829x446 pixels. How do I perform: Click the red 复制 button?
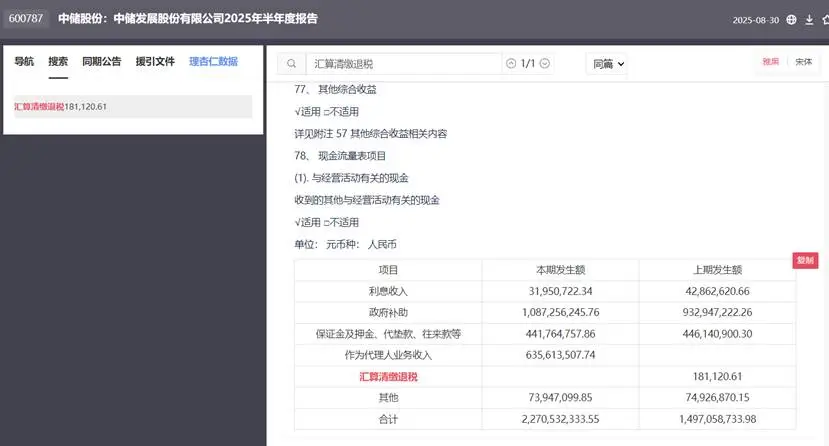pos(805,260)
